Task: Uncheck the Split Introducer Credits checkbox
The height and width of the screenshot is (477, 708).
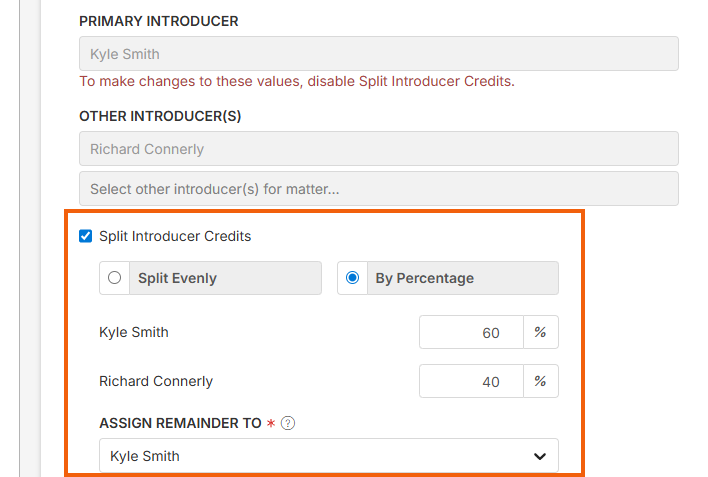Action: point(85,237)
